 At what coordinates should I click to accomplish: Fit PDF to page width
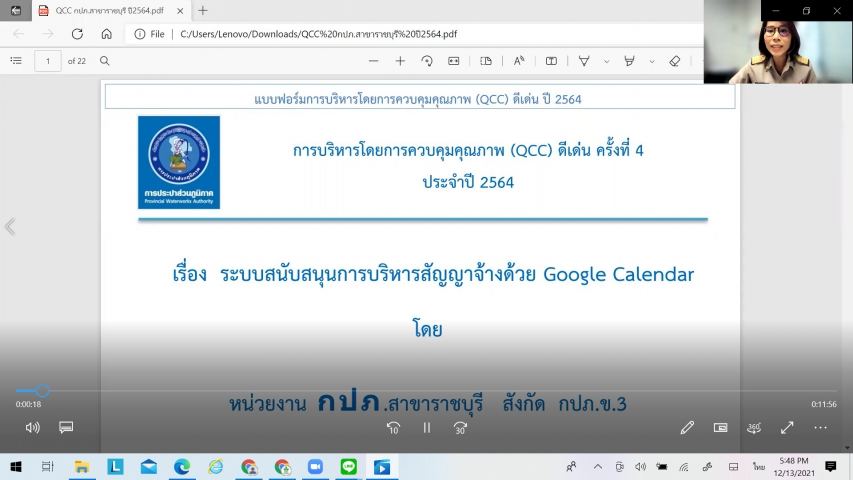coord(454,61)
